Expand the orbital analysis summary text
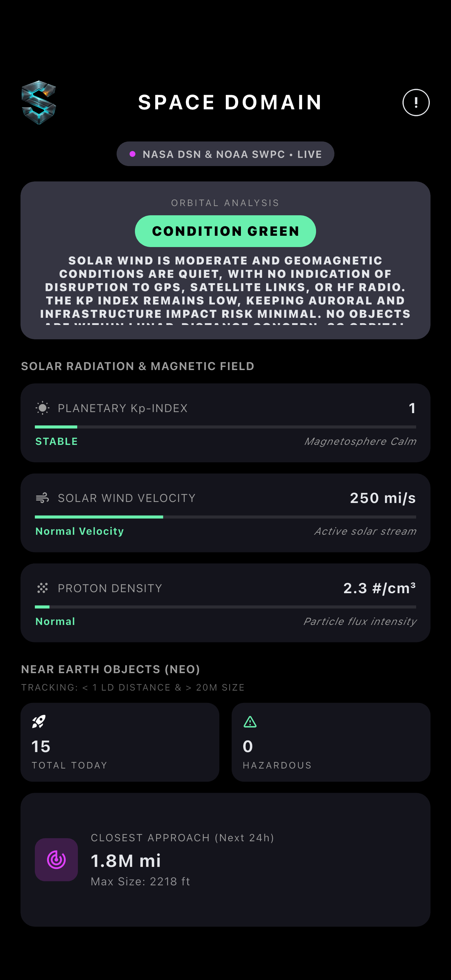Screen dimensions: 451x980 (225, 288)
